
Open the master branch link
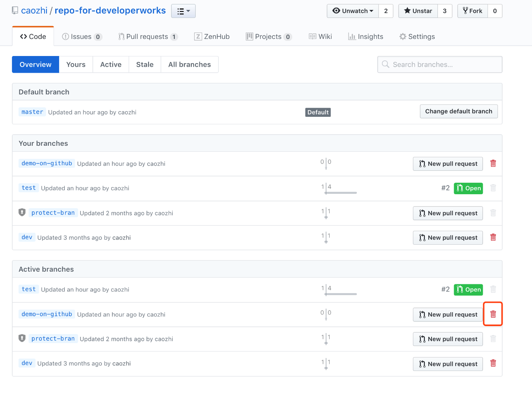coord(32,112)
